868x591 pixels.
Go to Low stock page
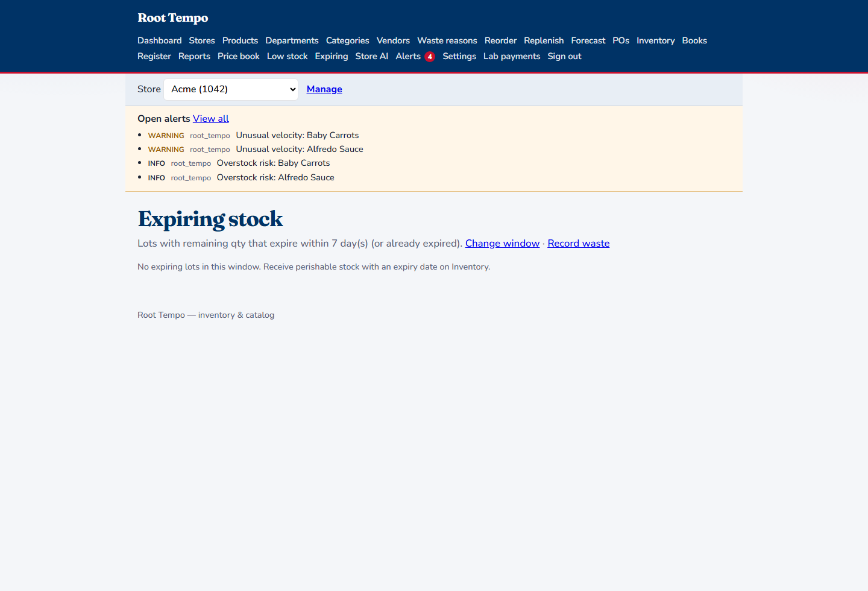point(288,56)
